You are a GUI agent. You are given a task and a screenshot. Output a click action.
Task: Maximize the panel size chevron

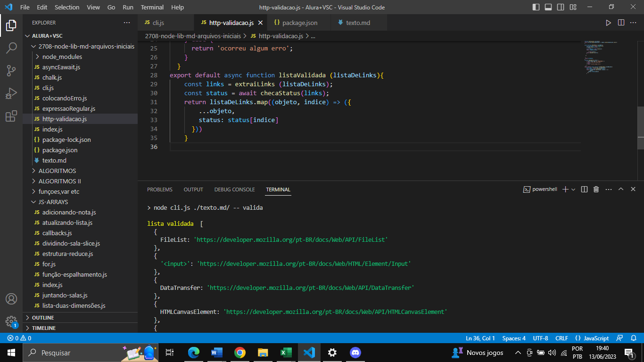tap(621, 189)
